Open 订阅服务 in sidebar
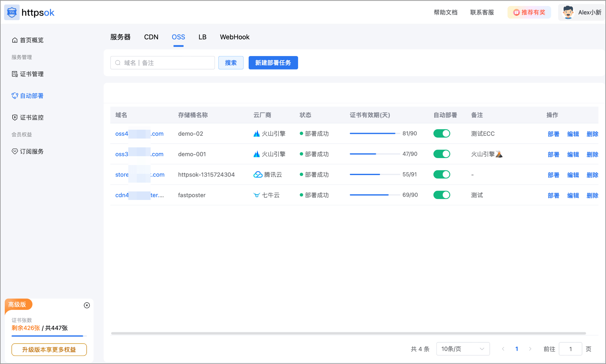This screenshot has height=364, width=606. [x=28, y=151]
